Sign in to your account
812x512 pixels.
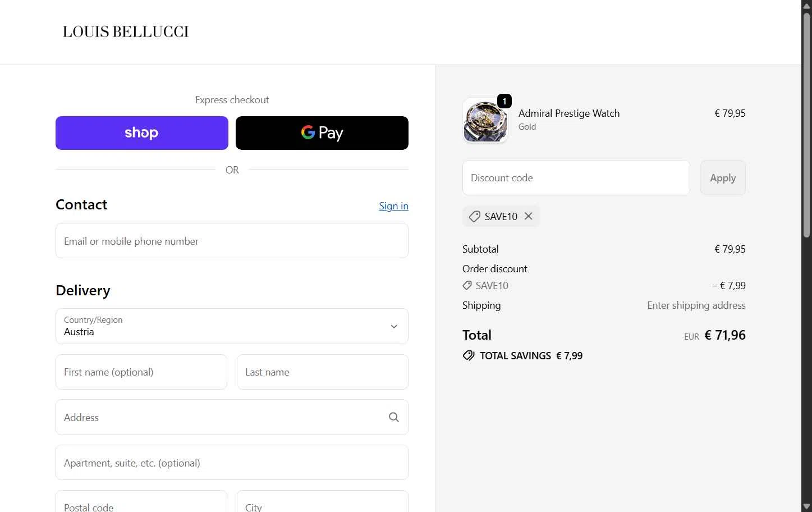point(393,206)
